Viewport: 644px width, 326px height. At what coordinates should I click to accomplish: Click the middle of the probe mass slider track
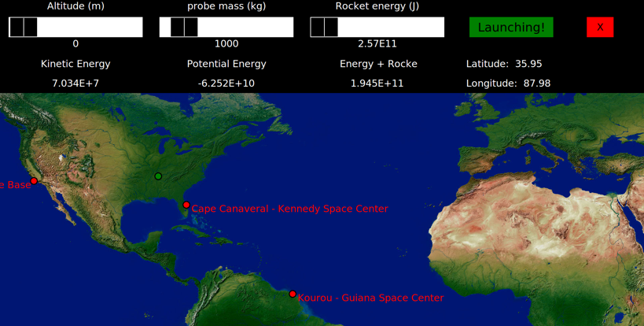tap(226, 28)
